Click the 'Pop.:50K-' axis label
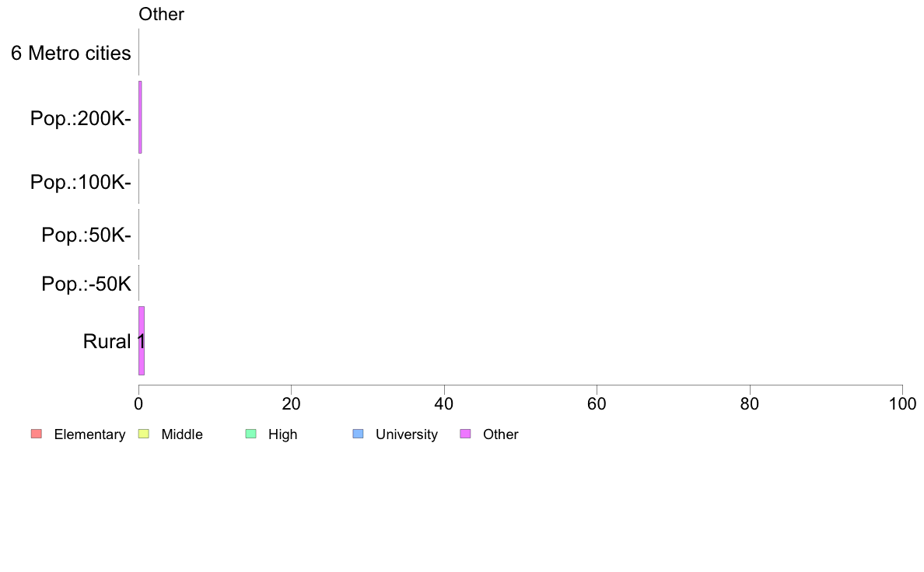 (86, 235)
